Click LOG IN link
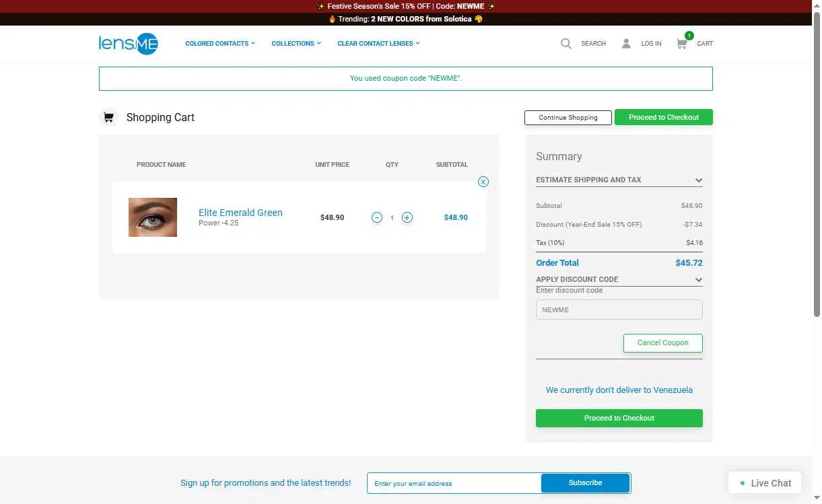 (651, 44)
